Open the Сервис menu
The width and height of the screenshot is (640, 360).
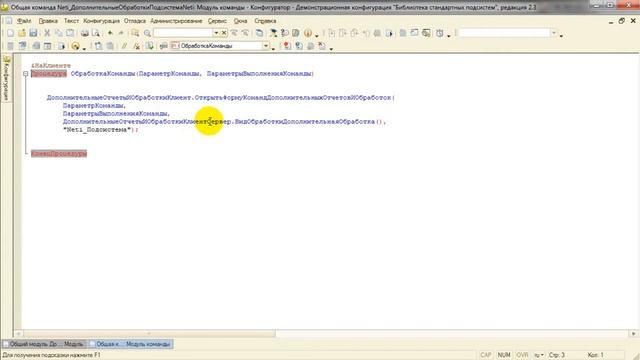pyautogui.click(x=217, y=21)
